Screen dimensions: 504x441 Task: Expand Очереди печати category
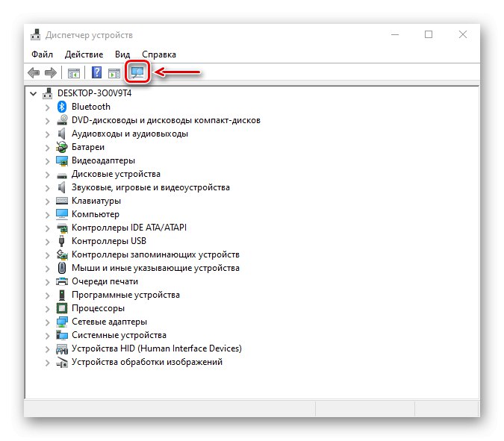pos(48,282)
